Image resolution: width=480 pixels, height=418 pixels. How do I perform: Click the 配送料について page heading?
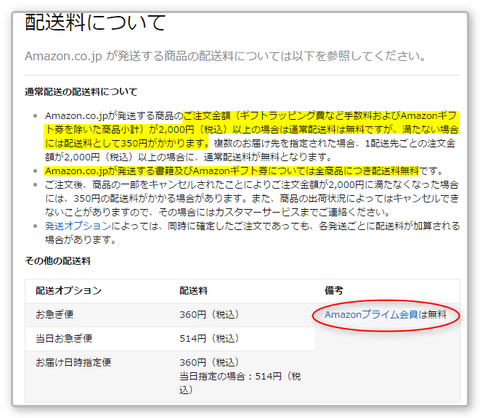pos(95,22)
